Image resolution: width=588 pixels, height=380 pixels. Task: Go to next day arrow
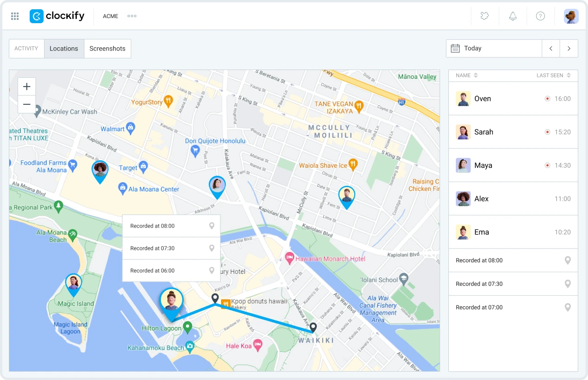click(x=569, y=48)
